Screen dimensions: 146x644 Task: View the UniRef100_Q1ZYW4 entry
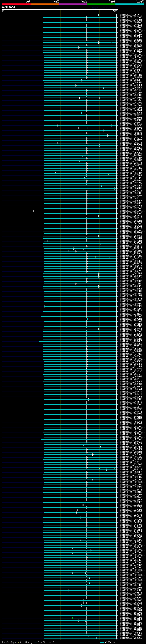pos(131,588)
